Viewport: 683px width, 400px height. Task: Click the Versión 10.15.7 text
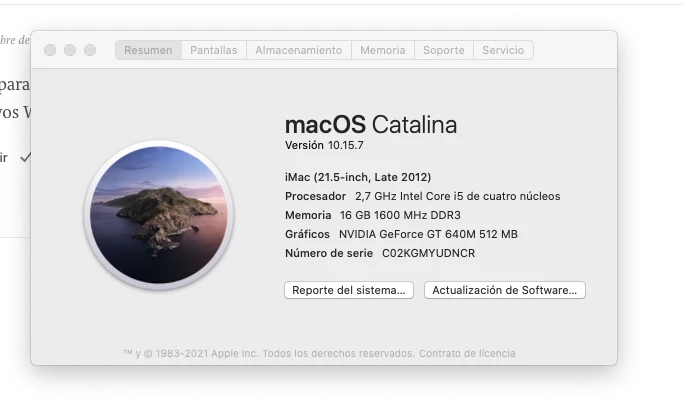324,145
